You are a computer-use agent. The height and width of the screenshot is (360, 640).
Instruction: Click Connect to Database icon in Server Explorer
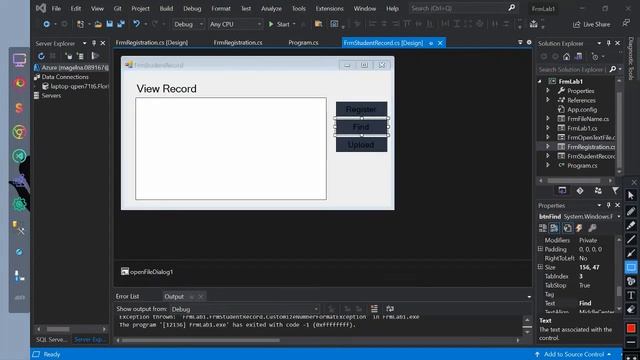click(x=69, y=56)
